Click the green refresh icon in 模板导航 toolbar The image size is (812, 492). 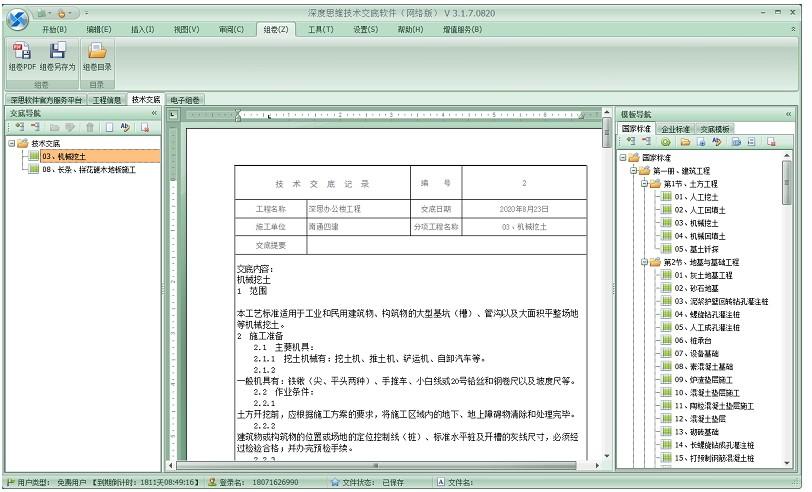pos(666,142)
